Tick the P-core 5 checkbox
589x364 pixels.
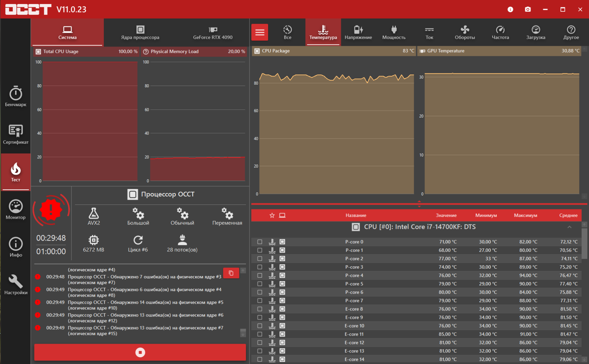tap(260, 284)
